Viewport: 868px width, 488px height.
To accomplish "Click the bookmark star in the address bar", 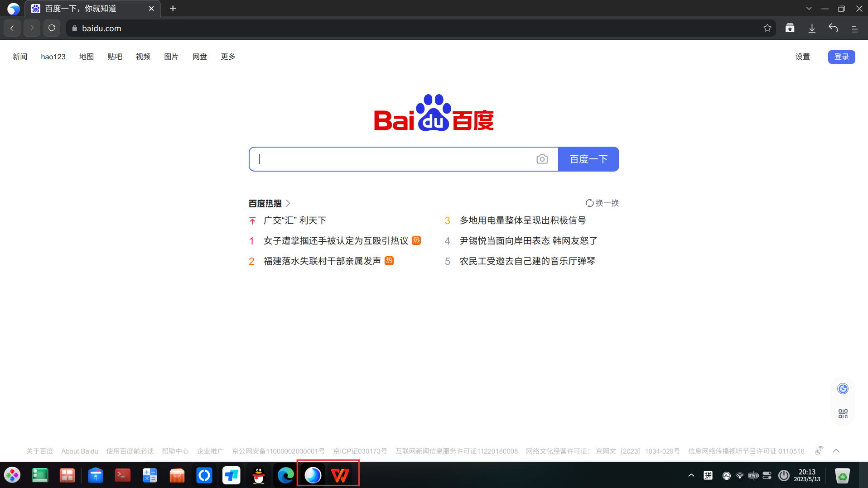I will click(767, 28).
